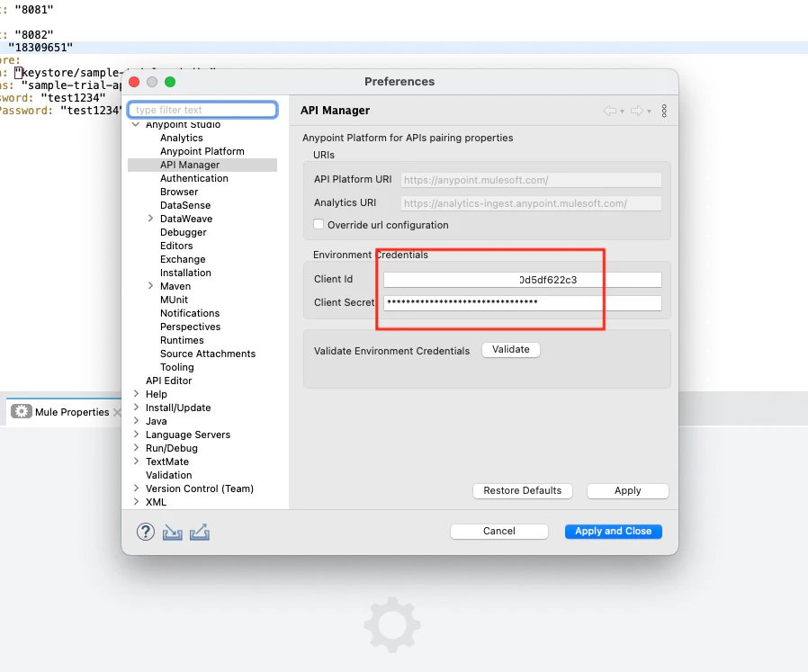Expand the Java preferences node
Viewport: 808px width, 672px height.
click(x=136, y=420)
